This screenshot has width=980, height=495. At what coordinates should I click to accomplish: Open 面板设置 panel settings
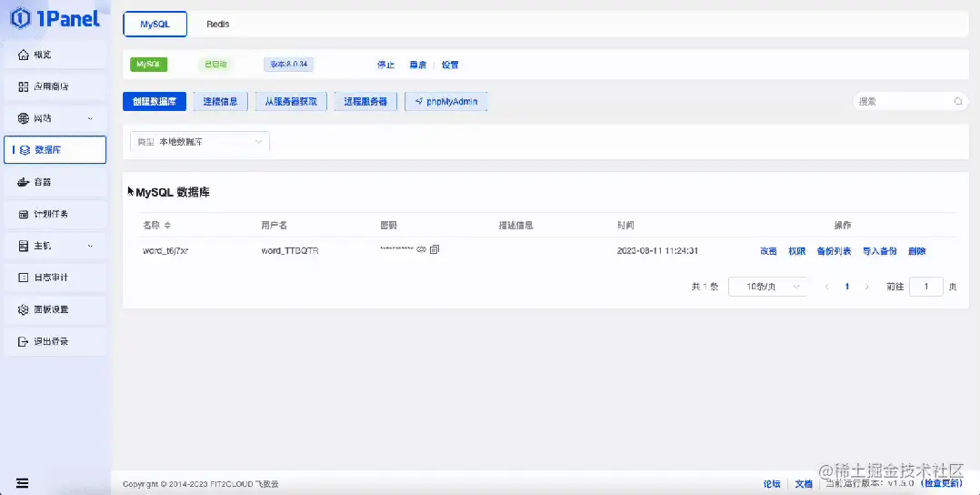click(55, 309)
